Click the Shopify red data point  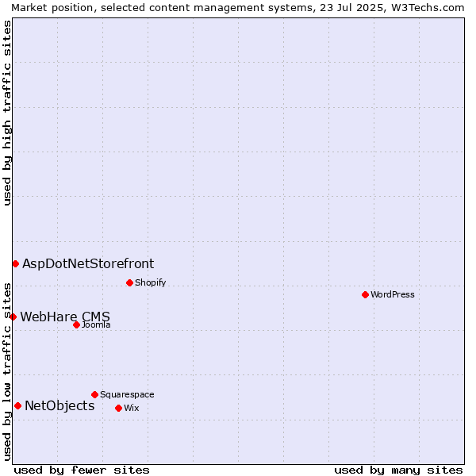pyautogui.click(x=129, y=283)
